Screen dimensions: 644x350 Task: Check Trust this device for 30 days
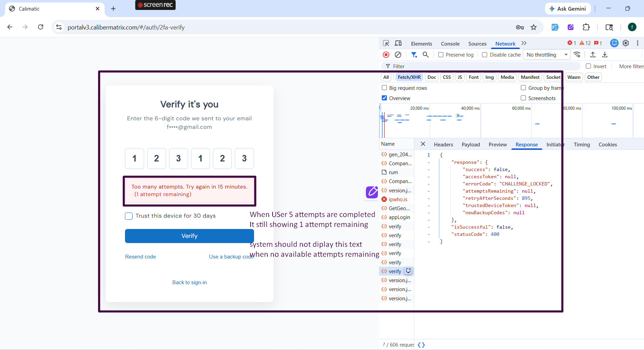pyautogui.click(x=129, y=216)
